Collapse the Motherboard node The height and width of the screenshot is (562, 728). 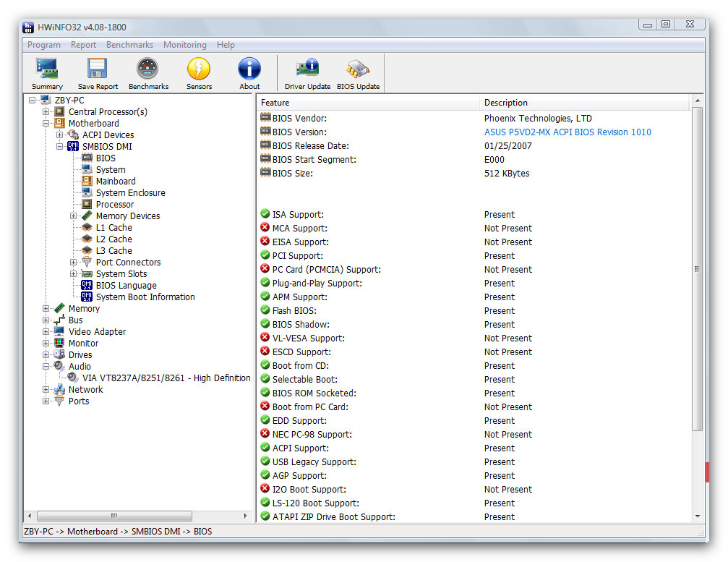point(46,123)
